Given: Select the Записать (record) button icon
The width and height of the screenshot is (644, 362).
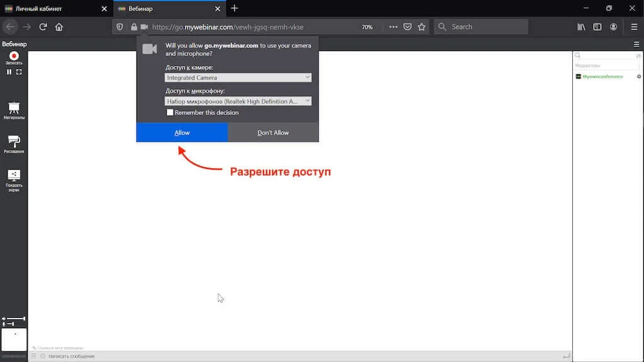Looking at the screenshot, I should tap(13, 55).
